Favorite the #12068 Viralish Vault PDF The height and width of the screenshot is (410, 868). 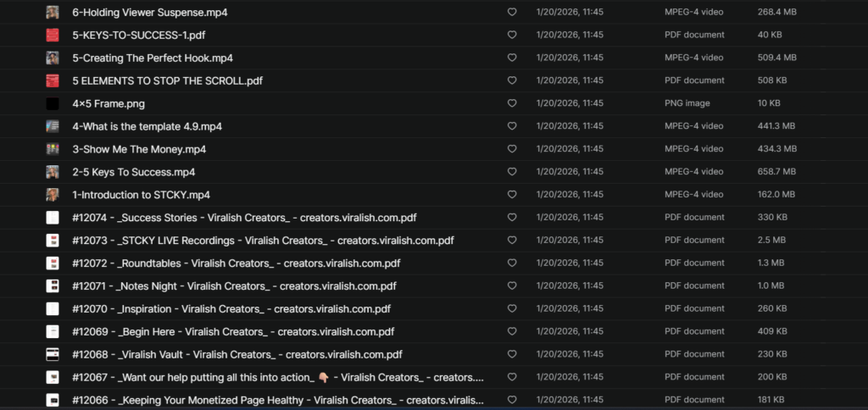(512, 355)
